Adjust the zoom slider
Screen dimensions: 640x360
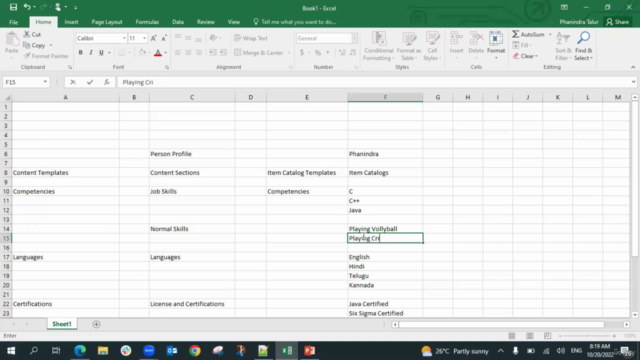(x=587, y=336)
